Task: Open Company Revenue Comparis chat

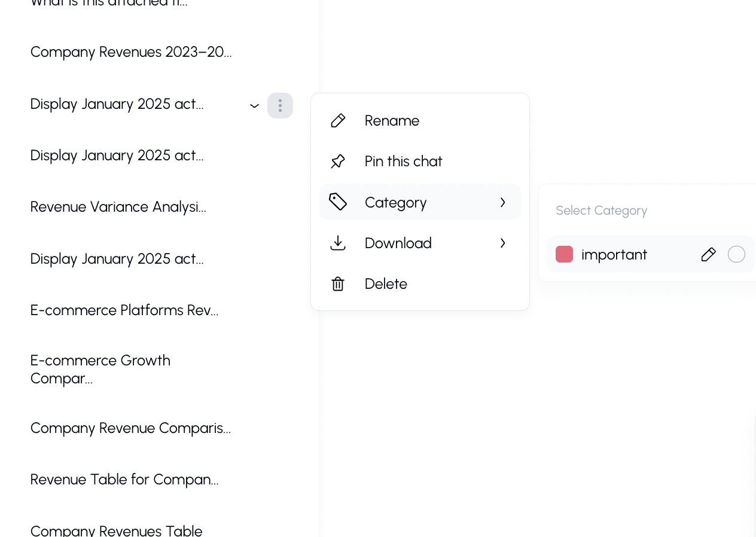Action: [x=130, y=428]
